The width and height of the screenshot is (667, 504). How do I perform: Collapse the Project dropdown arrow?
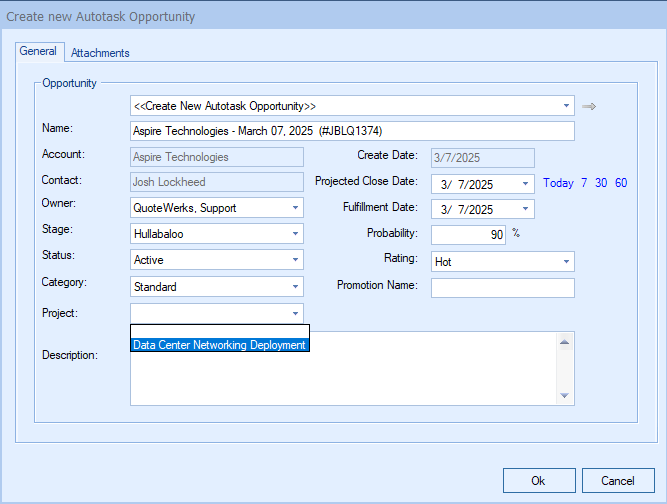[x=295, y=313]
